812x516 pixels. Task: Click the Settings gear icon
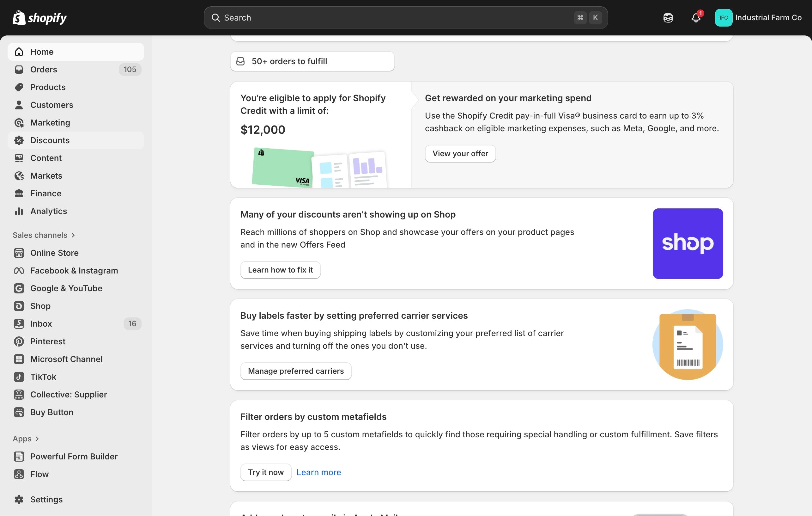19,499
